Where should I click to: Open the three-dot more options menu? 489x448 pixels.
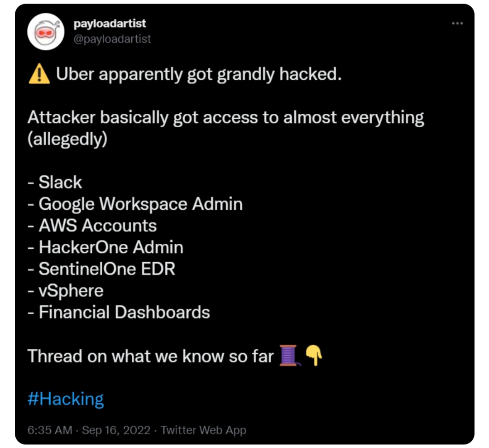click(x=457, y=23)
